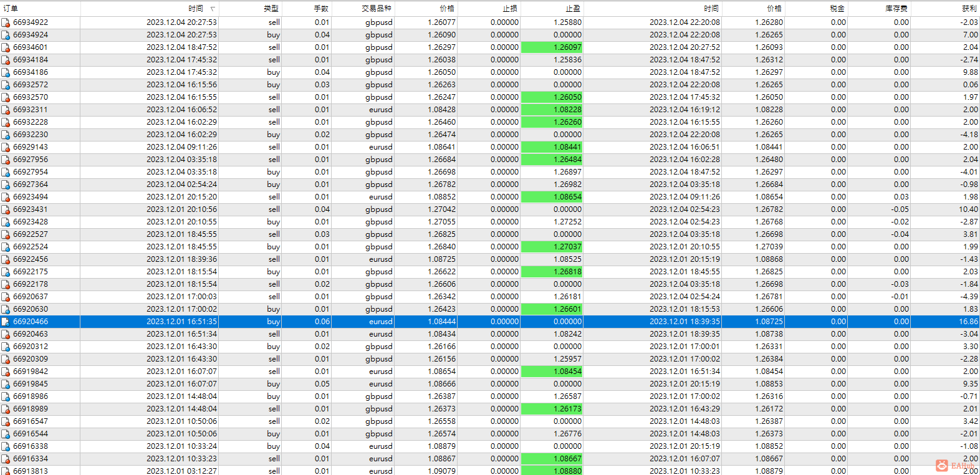Click the order icon for 66932228
The width and height of the screenshot is (980, 475).
coord(6,122)
